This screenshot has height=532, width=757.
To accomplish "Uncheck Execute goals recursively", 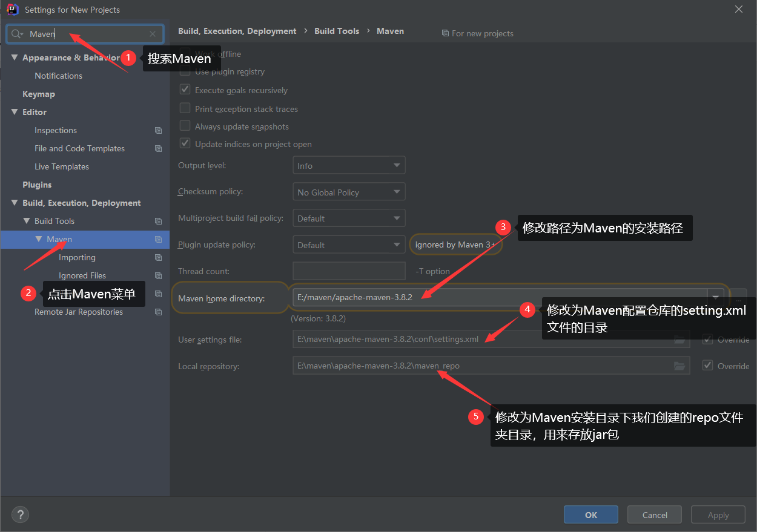I will coord(185,90).
